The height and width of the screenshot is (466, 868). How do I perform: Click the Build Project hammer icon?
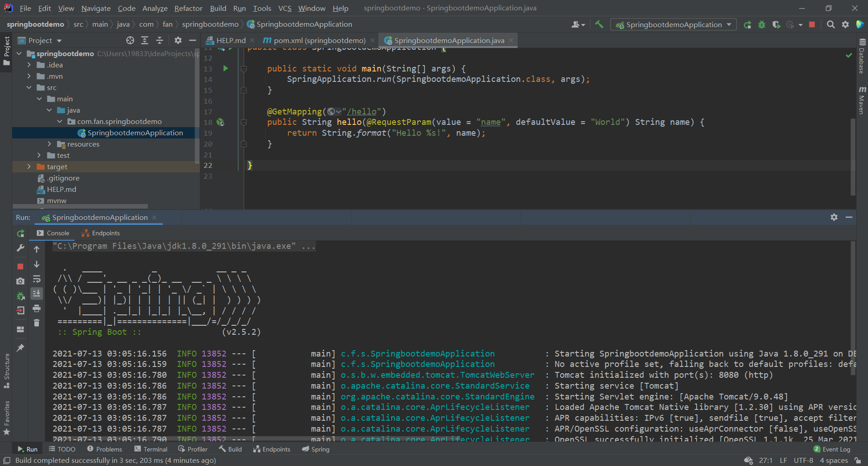[599, 24]
